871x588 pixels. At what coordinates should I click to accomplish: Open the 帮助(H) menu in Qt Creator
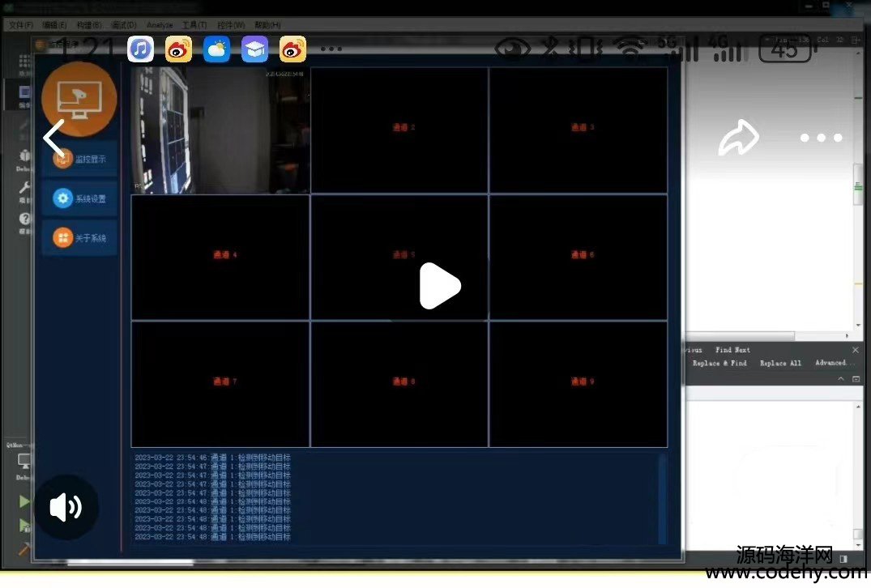click(x=267, y=25)
